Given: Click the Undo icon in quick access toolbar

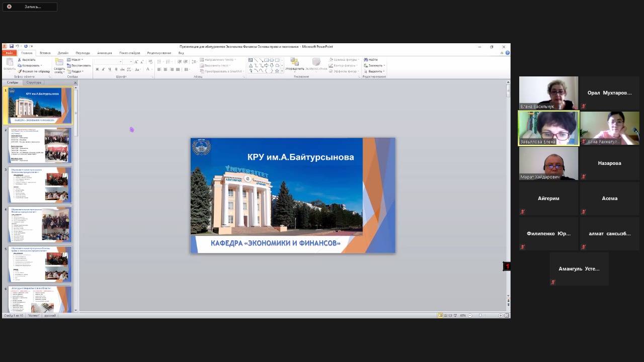Looking at the screenshot, I should click(x=17, y=46).
